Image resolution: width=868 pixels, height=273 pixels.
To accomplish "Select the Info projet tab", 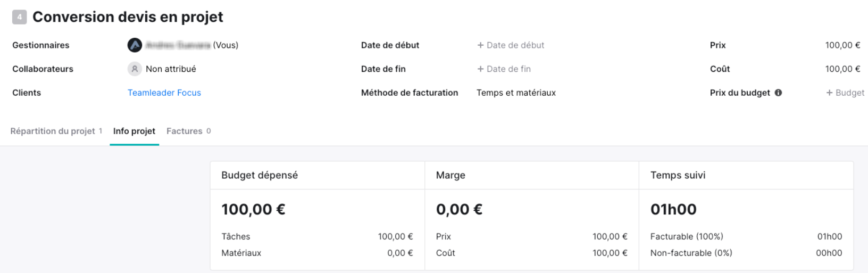I will tap(135, 131).
